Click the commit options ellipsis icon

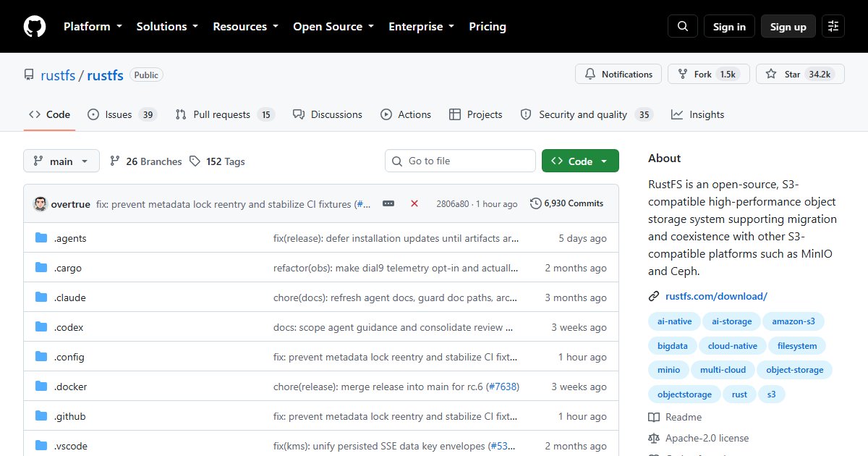click(388, 203)
